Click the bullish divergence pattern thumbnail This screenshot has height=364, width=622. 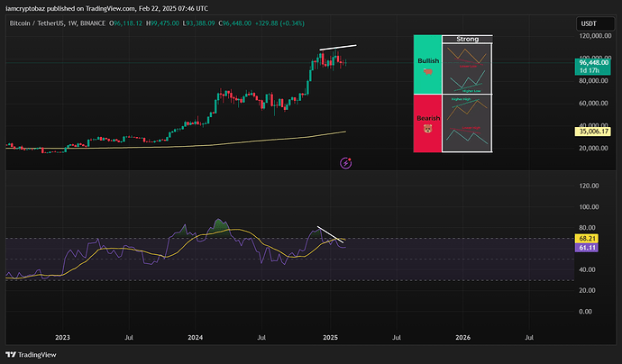[x=467, y=68]
